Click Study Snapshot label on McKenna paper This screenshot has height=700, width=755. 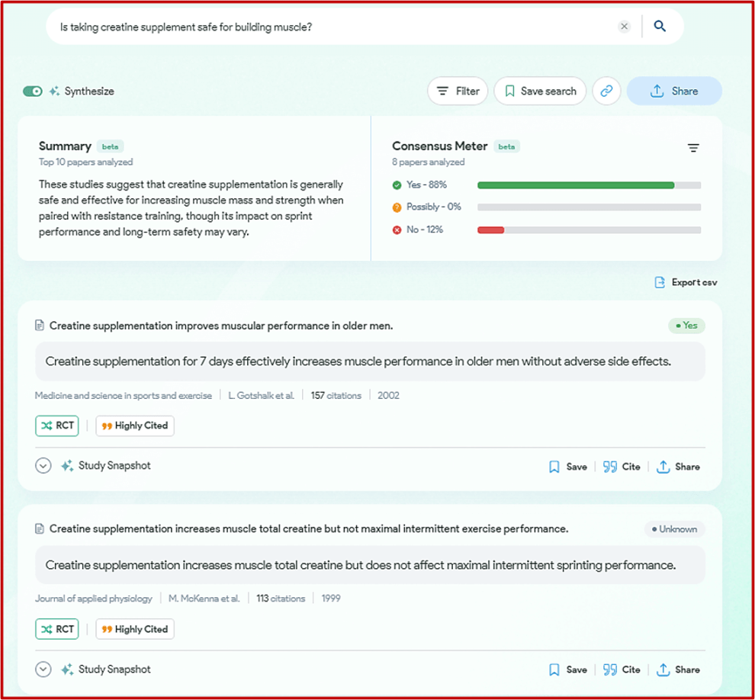click(114, 669)
